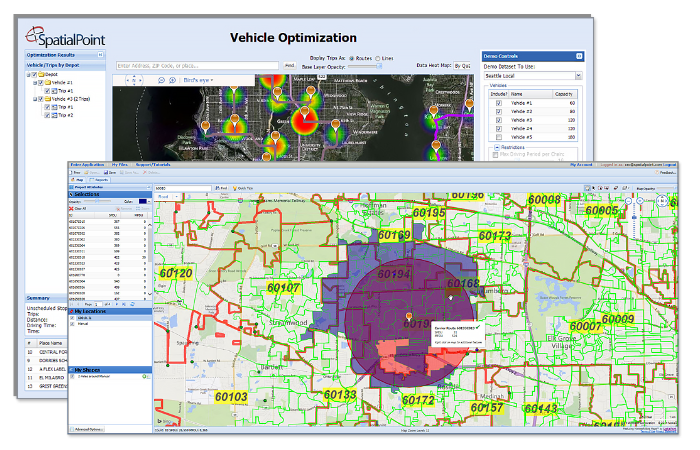Image resolution: width=700 pixels, height=450 pixels.
Task: Go to next page of selections
Action: pyautogui.click(x=117, y=304)
